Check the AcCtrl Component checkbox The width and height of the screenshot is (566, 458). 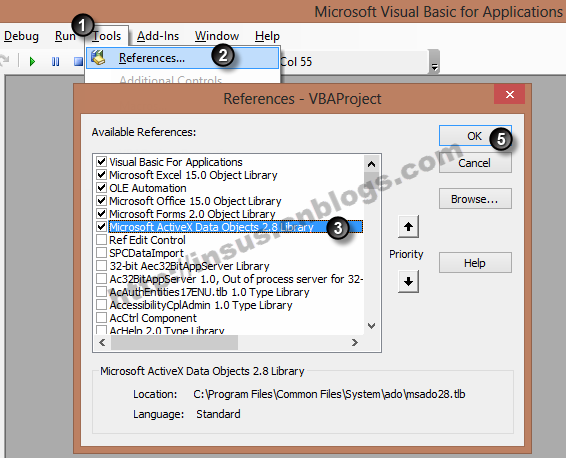(101, 318)
